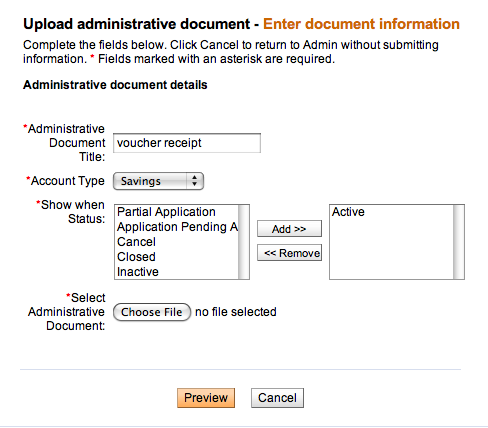Click scrollbar of the available statuses list
Screen dimensions: 488x428
(x=244, y=242)
